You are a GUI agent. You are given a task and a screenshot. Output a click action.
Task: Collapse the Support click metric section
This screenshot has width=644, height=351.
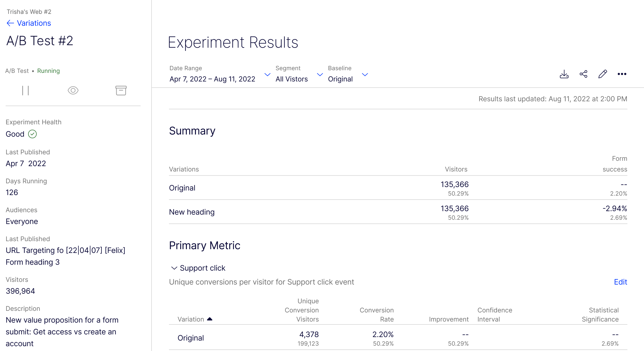(174, 268)
